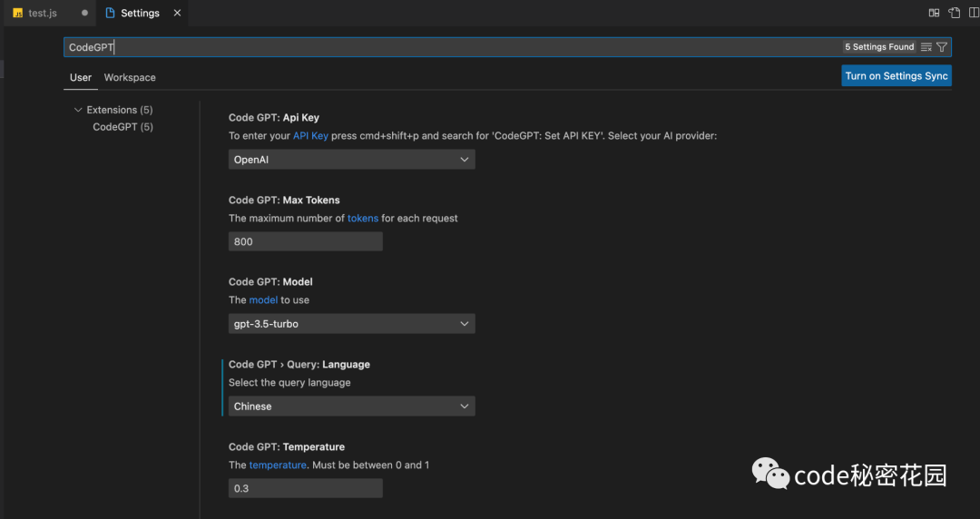
Task: Close the Settings editor tab
Action: click(178, 13)
